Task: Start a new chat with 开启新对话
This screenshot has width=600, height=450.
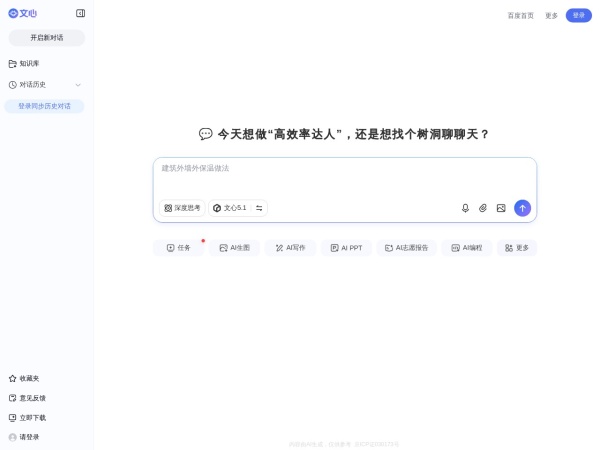Action: [47, 38]
